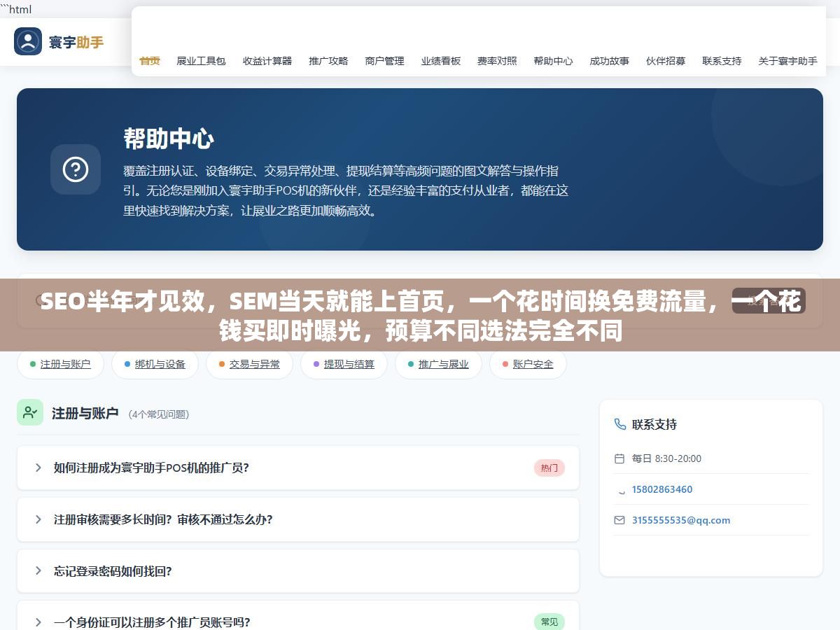This screenshot has width=840, height=630.
Task: Call phone number 15802863460
Action: click(662, 489)
